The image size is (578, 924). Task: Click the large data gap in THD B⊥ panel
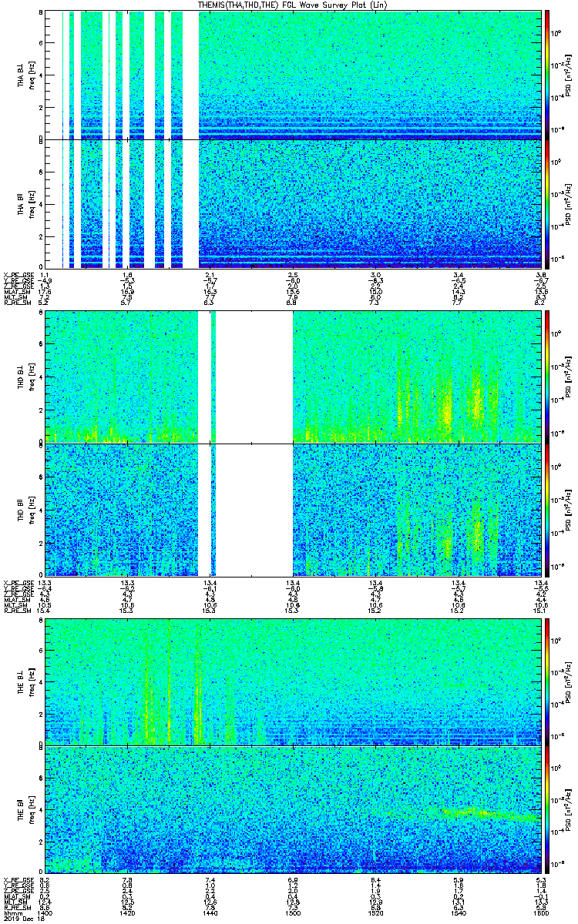pyautogui.click(x=254, y=377)
